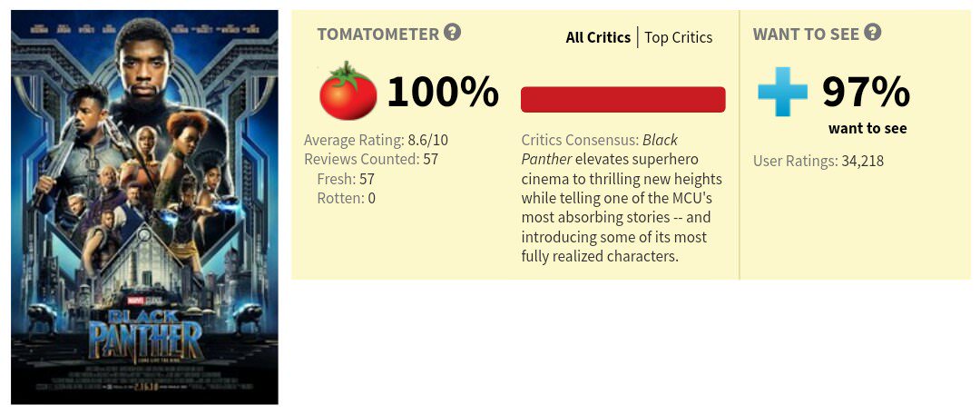The height and width of the screenshot is (414, 980).
Task: Click the Reviews Counted: 57 line
Action: coord(371,160)
